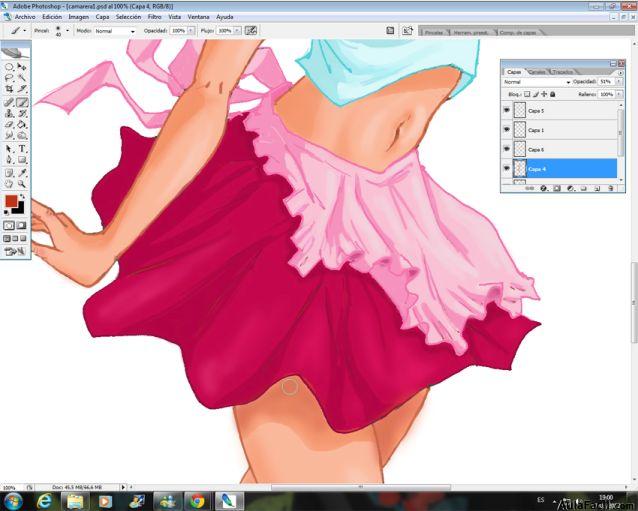Open the Pincel brush preset picker arrow

coord(67,31)
